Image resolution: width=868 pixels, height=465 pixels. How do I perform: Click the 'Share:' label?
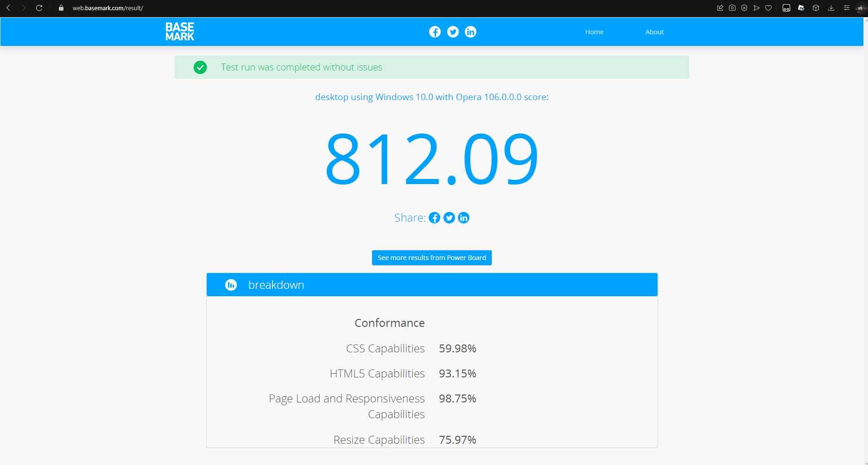pyautogui.click(x=410, y=218)
